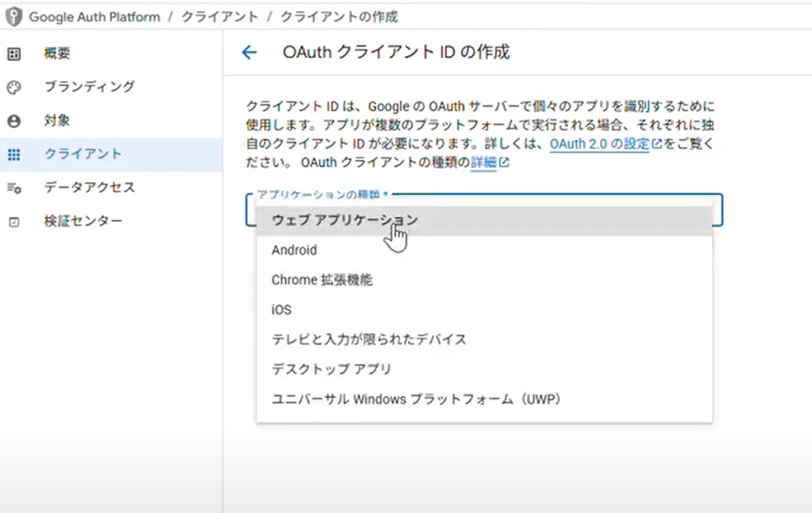Open 概要 in the sidebar
812x513 pixels.
(x=111, y=53)
